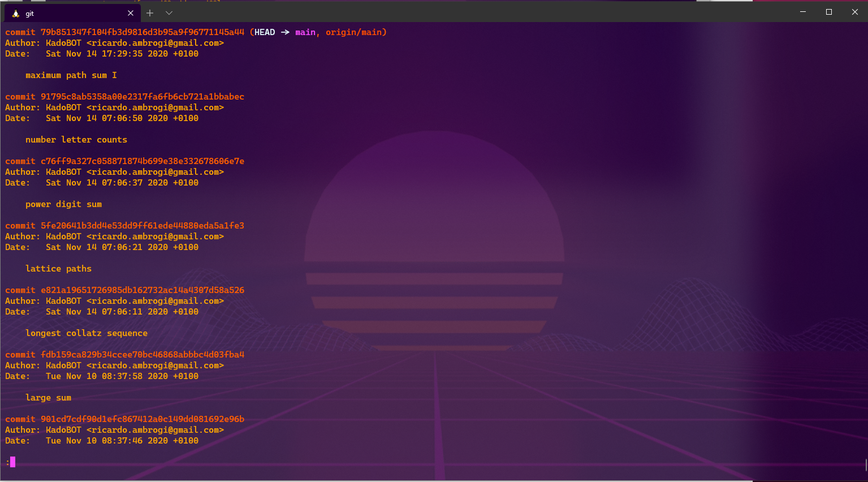Click the HEAD pointer label
The height and width of the screenshot is (482, 868).
coord(265,32)
